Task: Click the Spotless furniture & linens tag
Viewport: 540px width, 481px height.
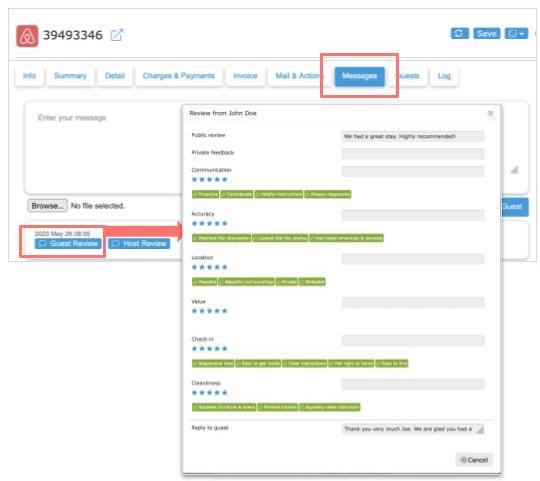Action: tap(224, 407)
